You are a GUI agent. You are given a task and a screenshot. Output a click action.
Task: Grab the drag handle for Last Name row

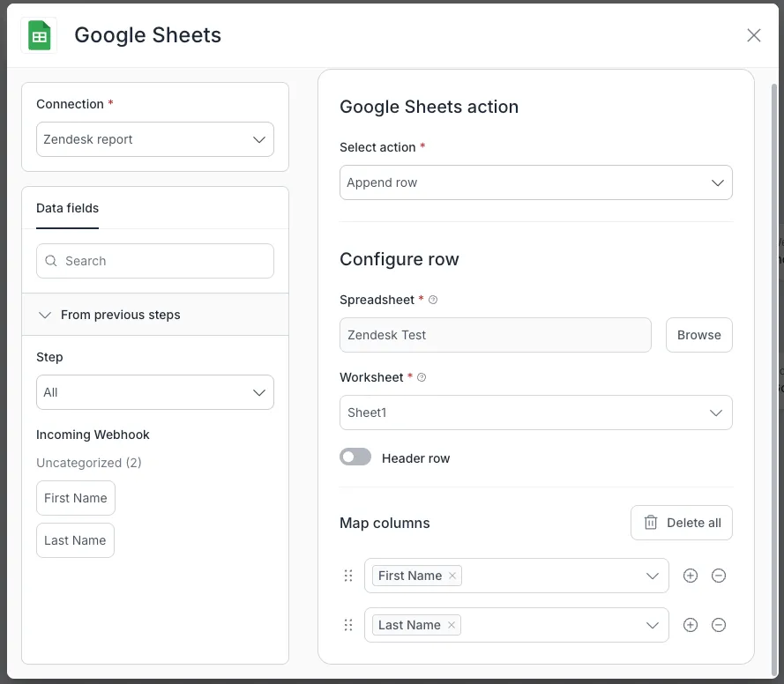coord(348,625)
